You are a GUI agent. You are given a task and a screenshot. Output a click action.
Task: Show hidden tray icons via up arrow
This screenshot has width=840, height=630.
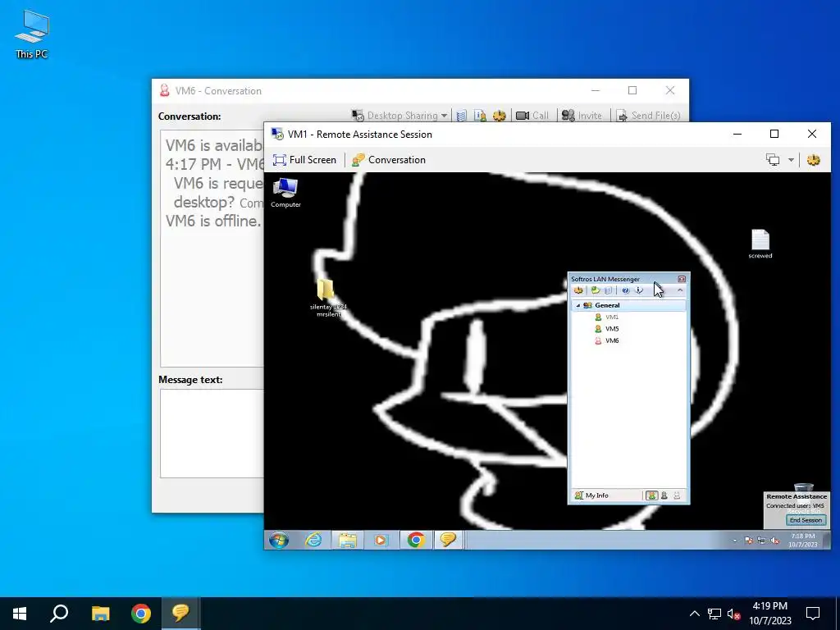point(694,614)
